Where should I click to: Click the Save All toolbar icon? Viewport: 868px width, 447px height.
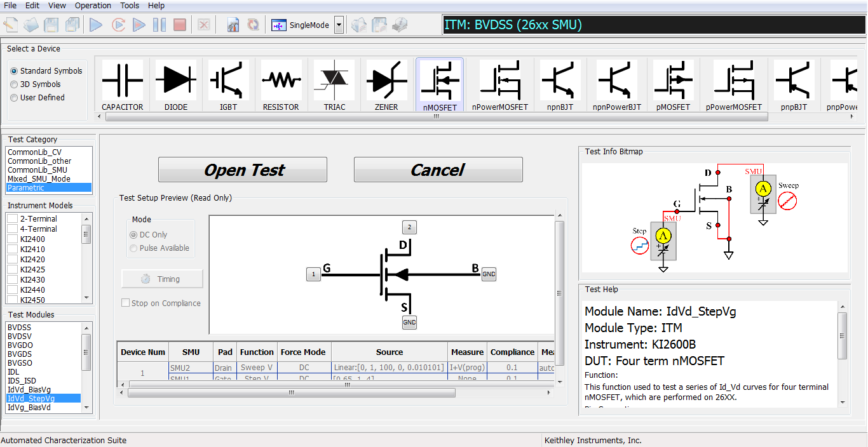72,25
